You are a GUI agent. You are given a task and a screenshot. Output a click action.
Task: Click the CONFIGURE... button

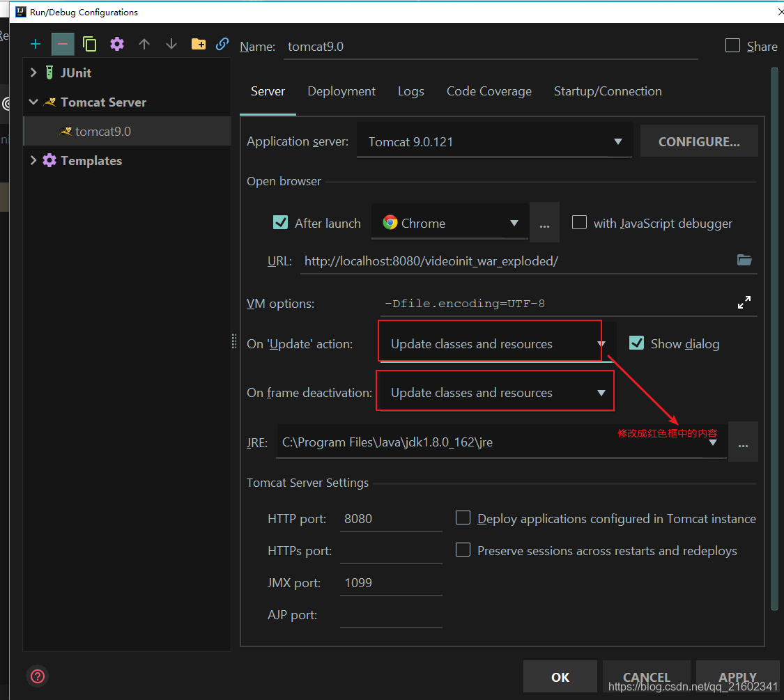click(699, 142)
